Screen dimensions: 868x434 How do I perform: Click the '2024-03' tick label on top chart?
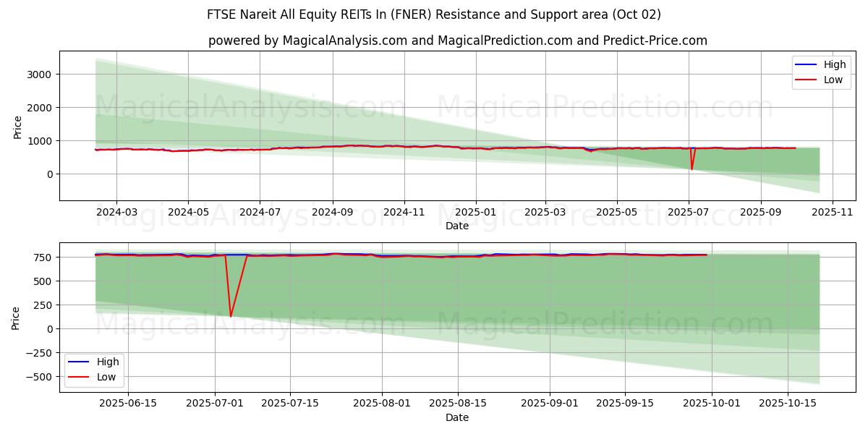pyautogui.click(x=116, y=213)
